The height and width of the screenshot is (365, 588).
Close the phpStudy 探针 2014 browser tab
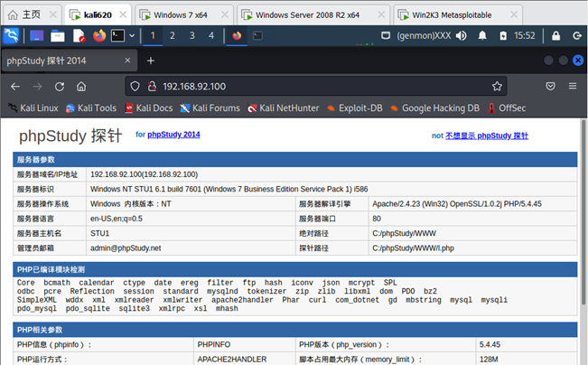coord(127,61)
